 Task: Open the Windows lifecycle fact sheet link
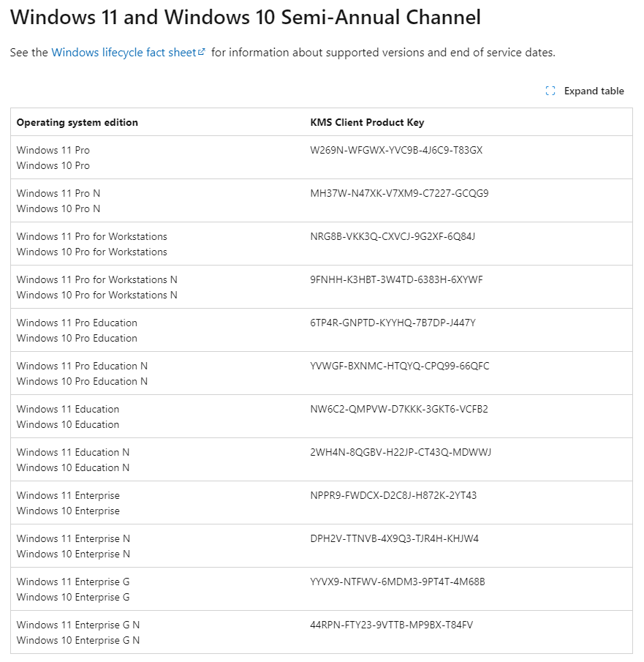[x=124, y=53]
